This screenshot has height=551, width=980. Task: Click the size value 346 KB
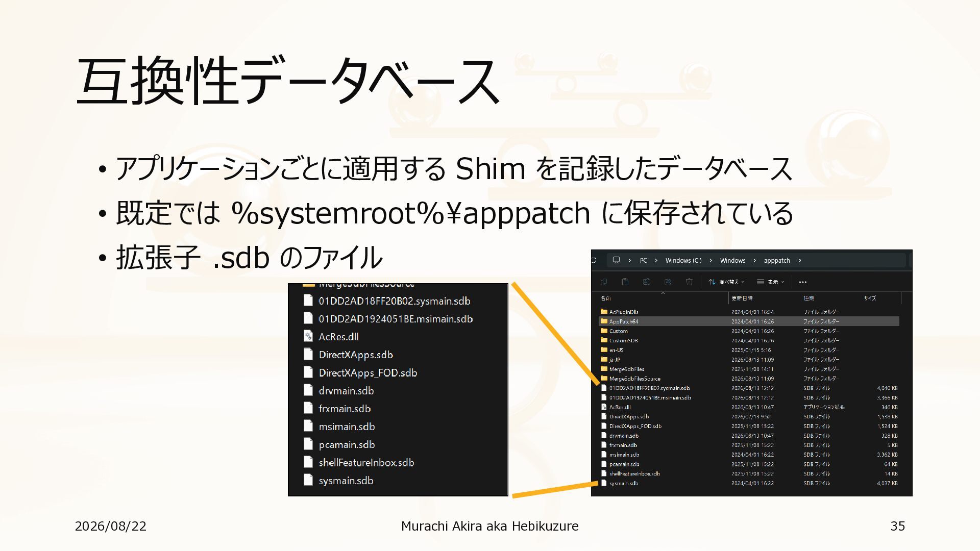(889, 407)
